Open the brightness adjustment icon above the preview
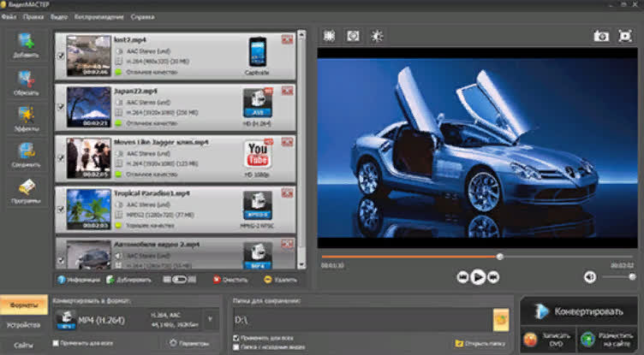Viewport: 644px width, 355px height. [x=377, y=36]
